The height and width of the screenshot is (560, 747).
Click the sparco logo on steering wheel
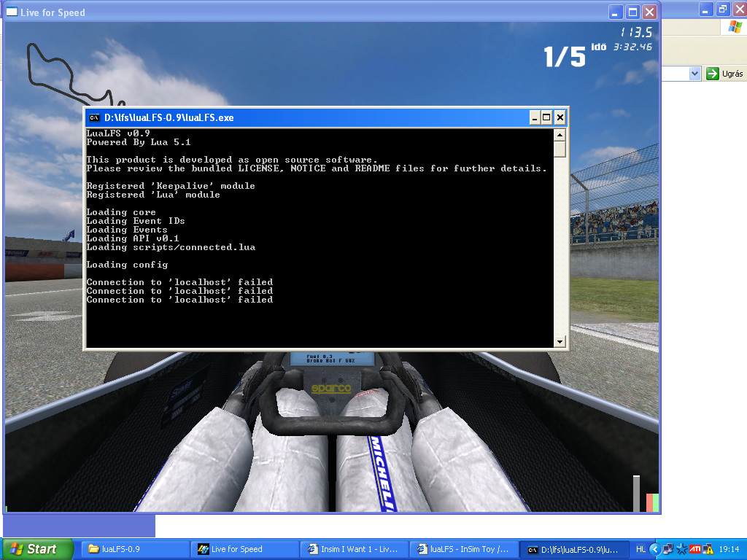pos(331,389)
